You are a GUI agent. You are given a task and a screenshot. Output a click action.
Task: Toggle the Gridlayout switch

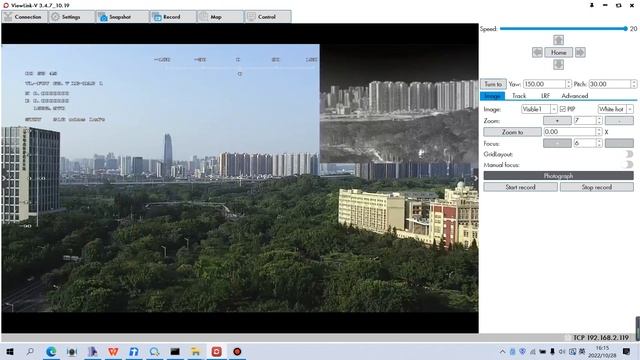click(x=629, y=154)
